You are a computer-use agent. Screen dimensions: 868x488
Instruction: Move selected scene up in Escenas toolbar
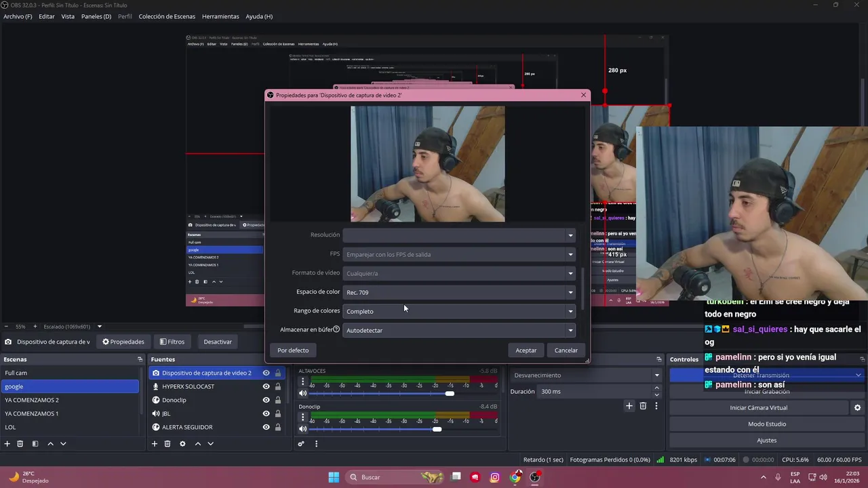click(50, 444)
